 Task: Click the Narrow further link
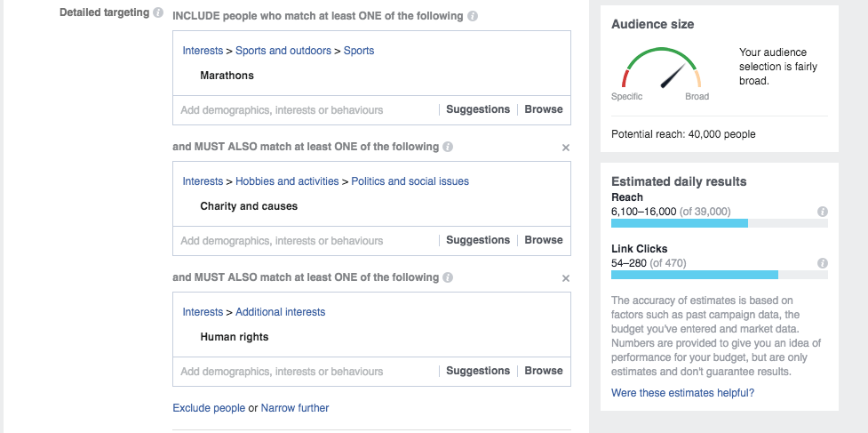point(294,408)
